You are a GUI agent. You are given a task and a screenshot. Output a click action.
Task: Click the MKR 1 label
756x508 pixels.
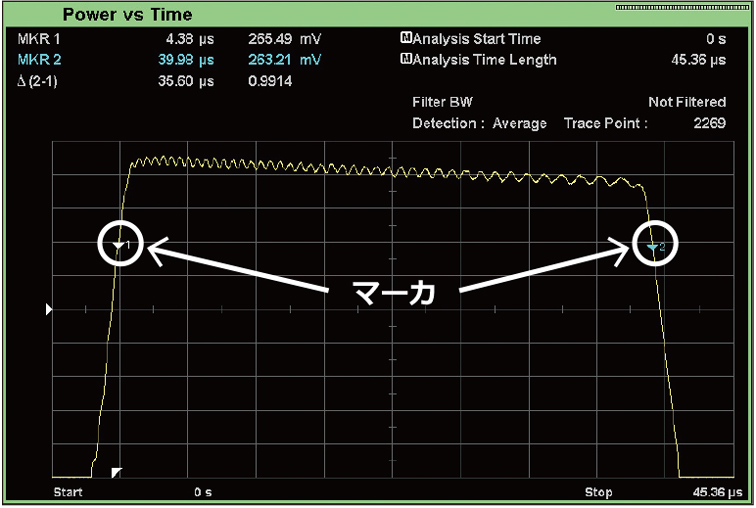39,39
